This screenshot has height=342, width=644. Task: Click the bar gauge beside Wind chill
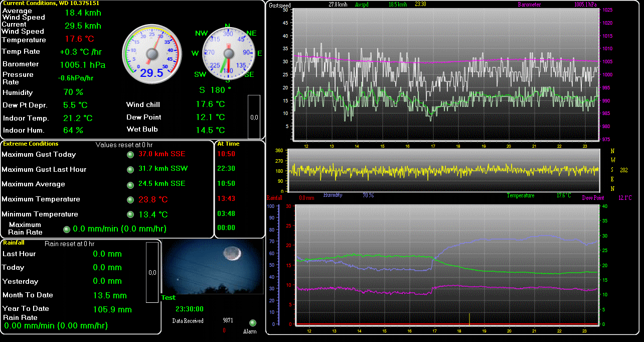click(254, 117)
